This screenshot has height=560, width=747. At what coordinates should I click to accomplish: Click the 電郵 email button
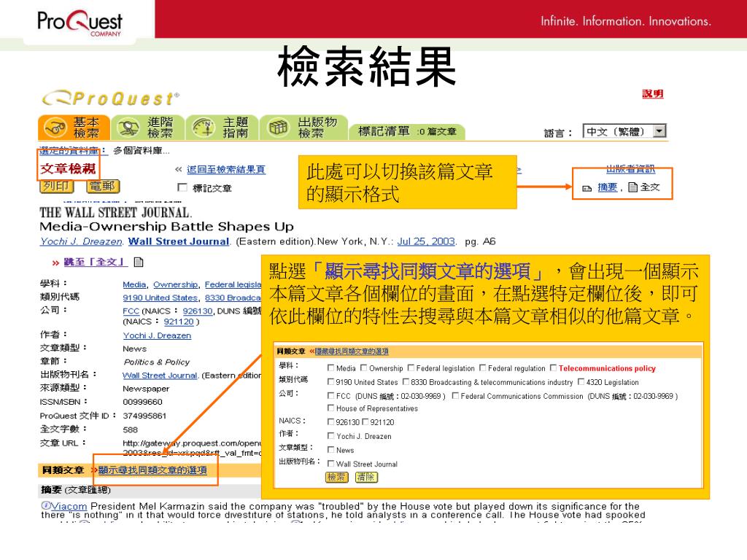(x=102, y=186)
